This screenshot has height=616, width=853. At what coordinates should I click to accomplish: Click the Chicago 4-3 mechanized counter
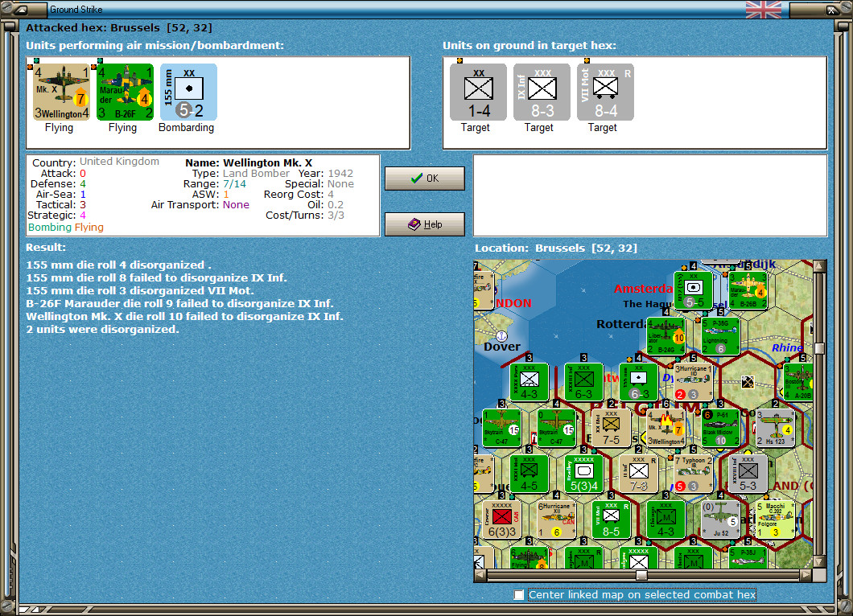[x=666, y=519]
